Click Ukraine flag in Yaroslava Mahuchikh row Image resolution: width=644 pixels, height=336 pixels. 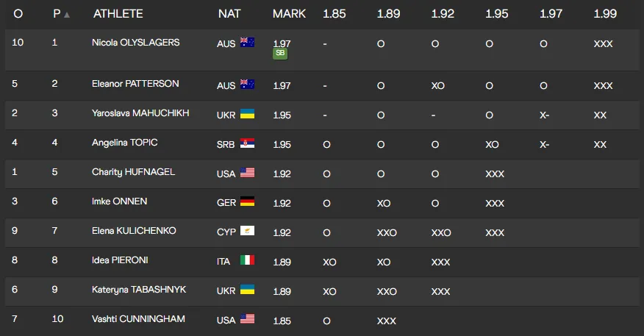pos(247,115)
